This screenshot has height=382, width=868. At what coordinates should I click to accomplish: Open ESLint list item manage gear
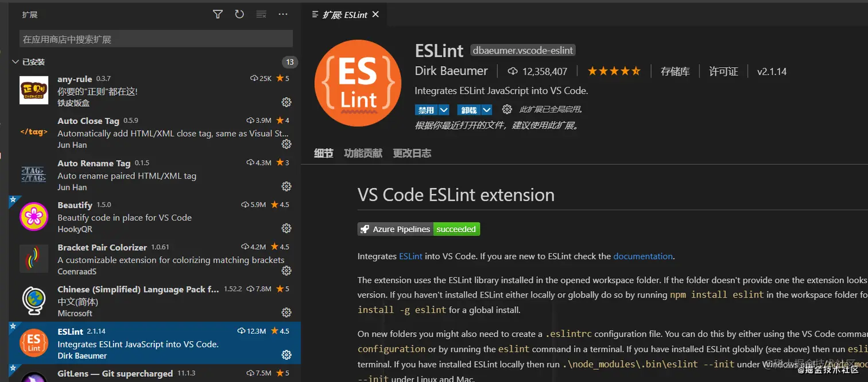(x=286, y=355)
